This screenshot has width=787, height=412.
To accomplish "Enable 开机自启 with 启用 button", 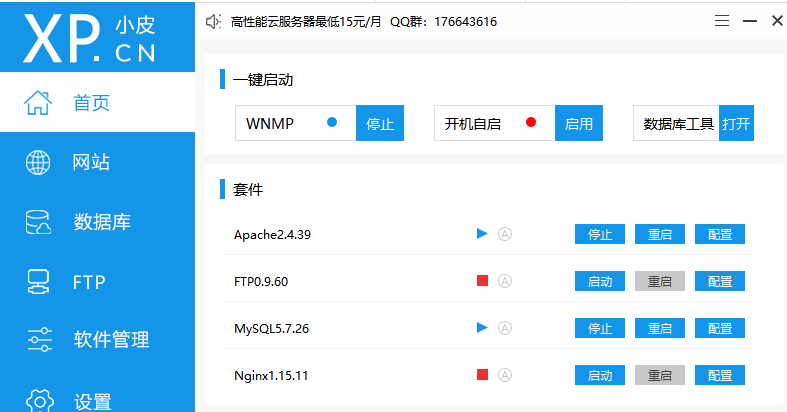I will point(579,123).
